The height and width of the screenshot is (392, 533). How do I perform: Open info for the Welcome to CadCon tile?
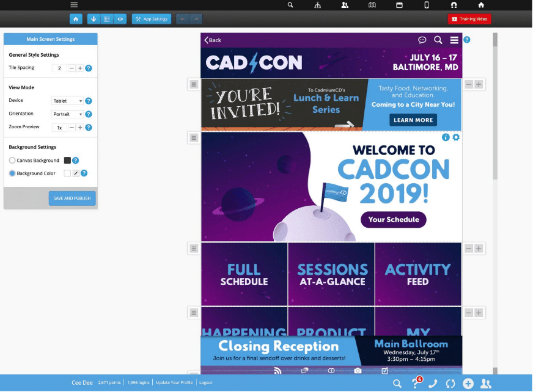(x=446, y=137)
